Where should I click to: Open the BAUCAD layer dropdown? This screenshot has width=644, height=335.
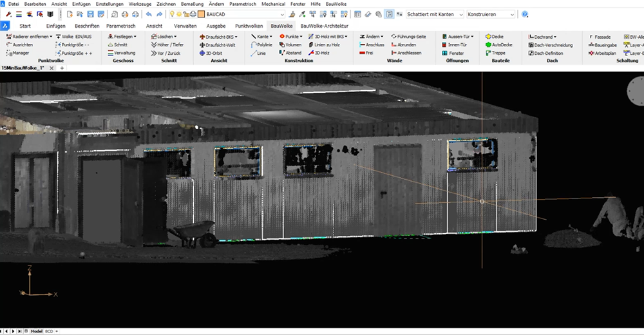[x=281, y=14]
